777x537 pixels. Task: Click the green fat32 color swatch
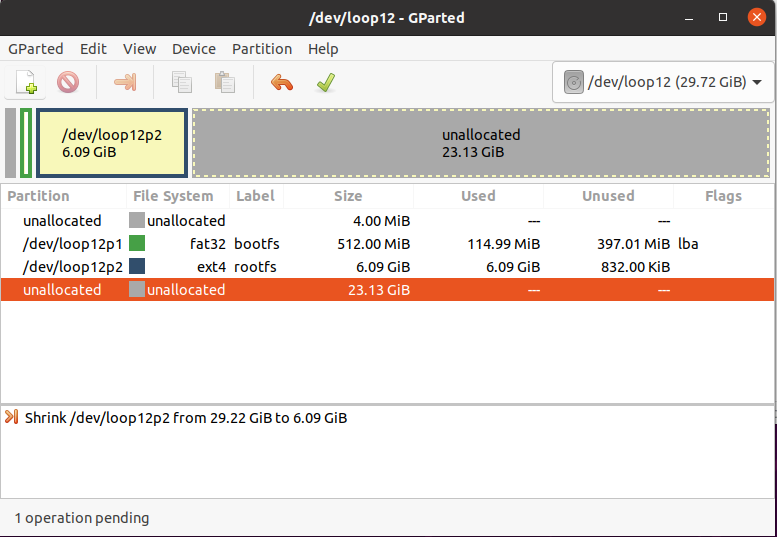(x=137, y=243)
